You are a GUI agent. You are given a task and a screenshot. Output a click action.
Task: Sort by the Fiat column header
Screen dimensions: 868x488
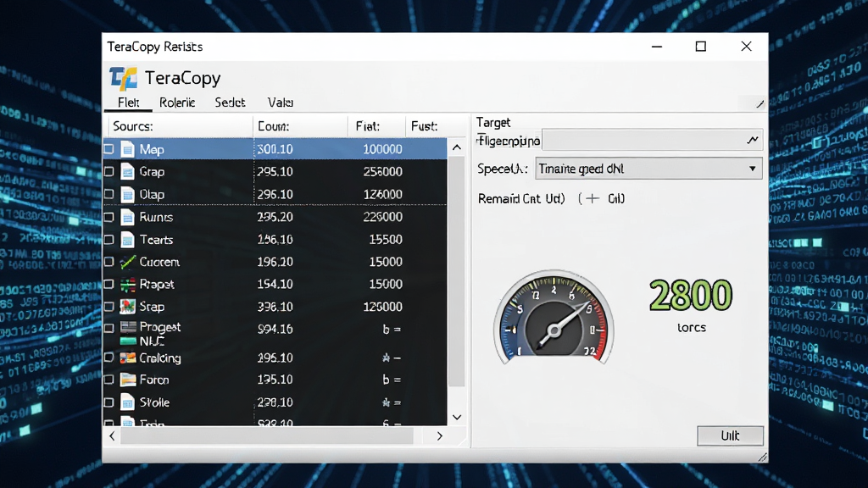(376, 127)
